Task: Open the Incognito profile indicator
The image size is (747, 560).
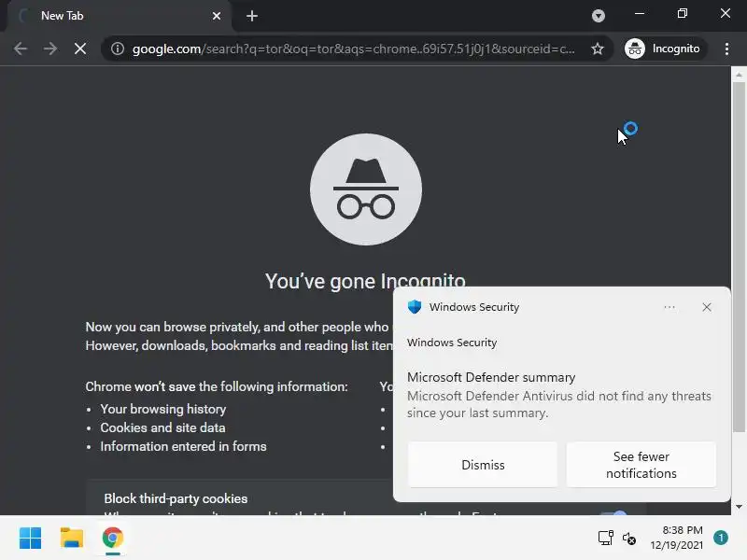Action: click(665, 49)
